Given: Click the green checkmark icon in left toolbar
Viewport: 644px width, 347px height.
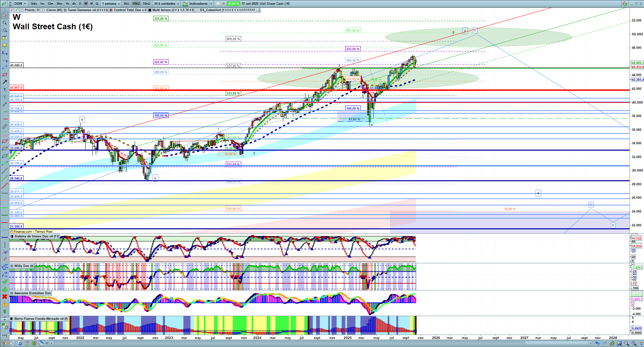Looking at the screenshot, I should pos(5,282).
